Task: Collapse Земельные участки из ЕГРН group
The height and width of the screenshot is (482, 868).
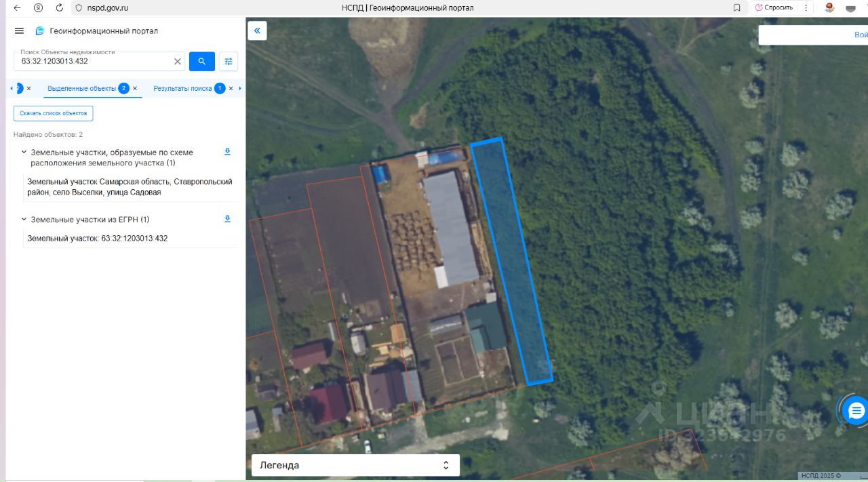Action: (x=24, y=220)
